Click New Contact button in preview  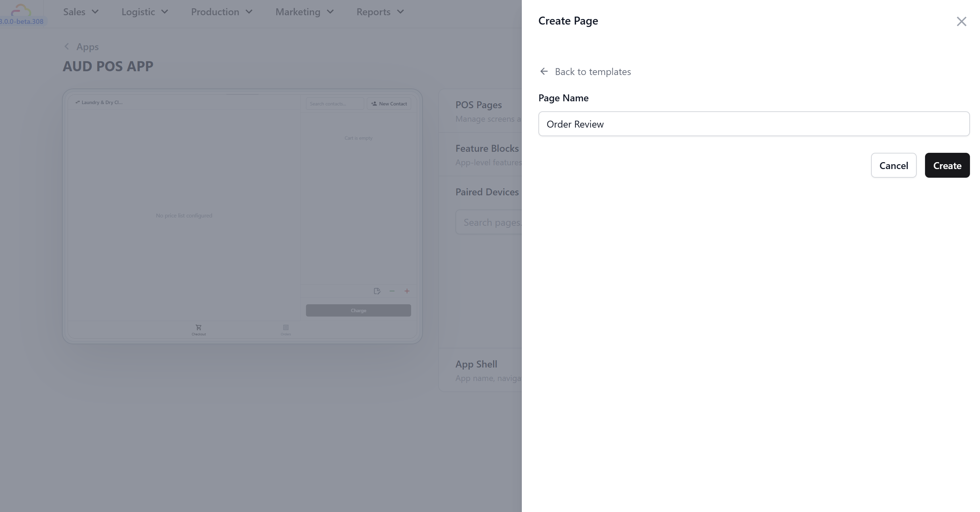389,103
